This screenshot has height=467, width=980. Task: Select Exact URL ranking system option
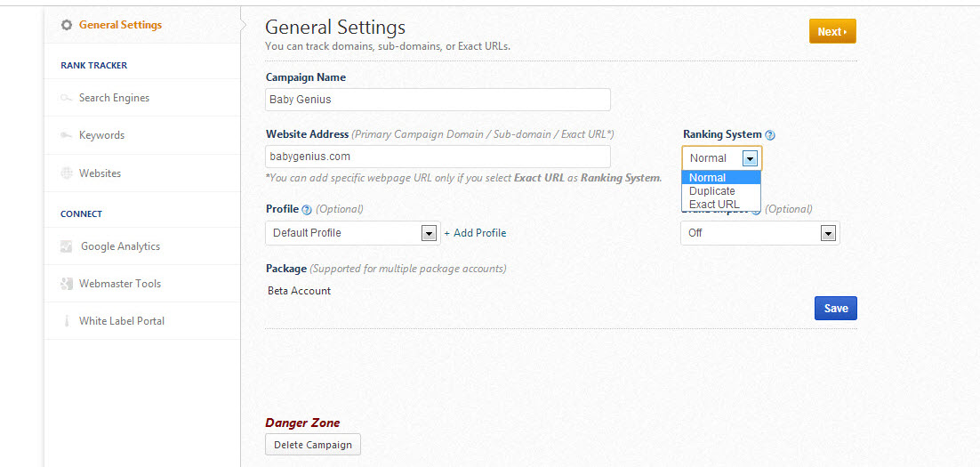(x=721, y=205)
